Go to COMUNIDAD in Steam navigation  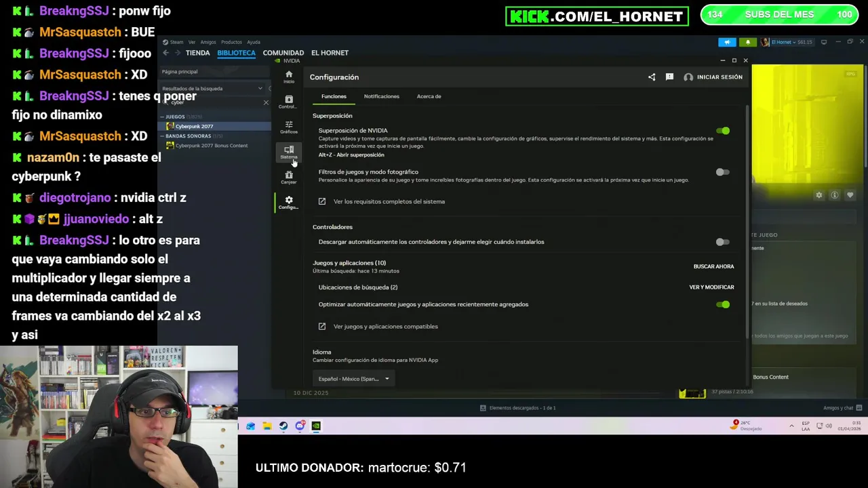click(283, 53)
